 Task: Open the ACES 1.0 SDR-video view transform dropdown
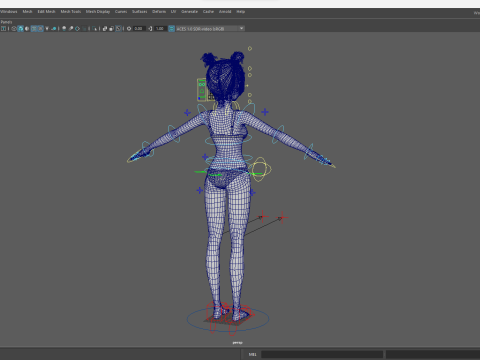(x=210, y=29)
